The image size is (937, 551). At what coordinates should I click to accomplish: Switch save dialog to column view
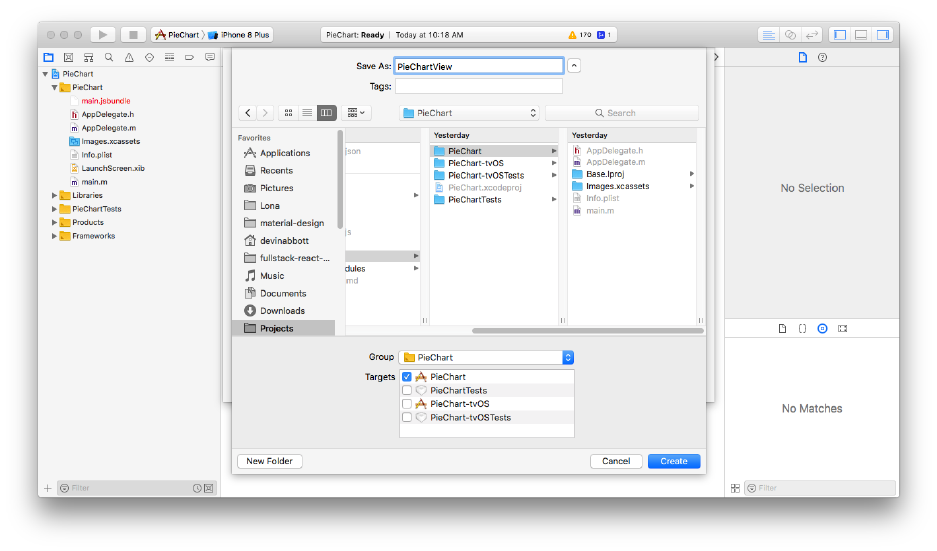326,113
